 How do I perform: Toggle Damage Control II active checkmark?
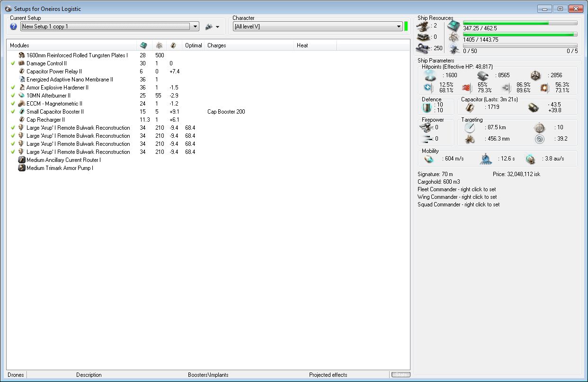click(13, 63)
